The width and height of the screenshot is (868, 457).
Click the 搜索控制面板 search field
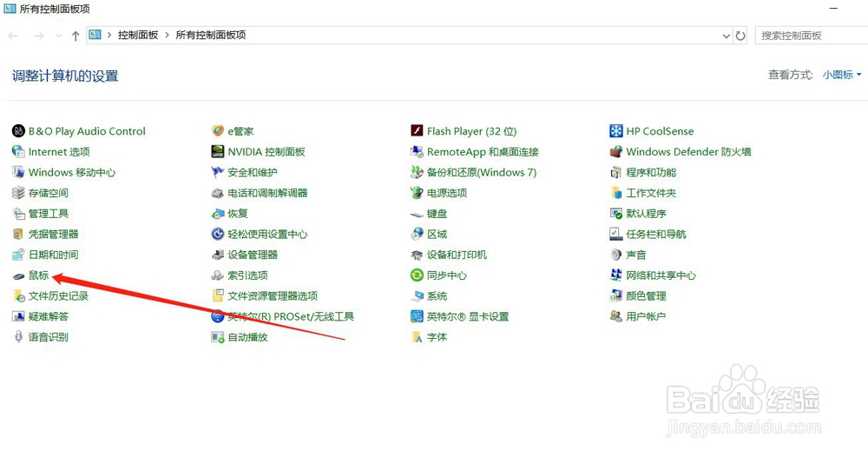[x=812, y=36]
